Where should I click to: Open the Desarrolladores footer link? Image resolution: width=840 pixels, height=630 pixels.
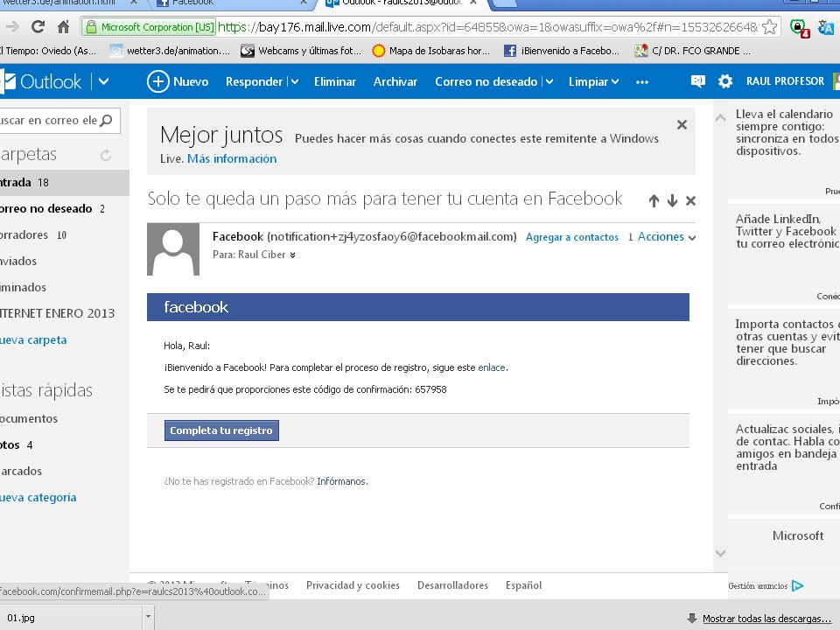(x=452, y=585)
